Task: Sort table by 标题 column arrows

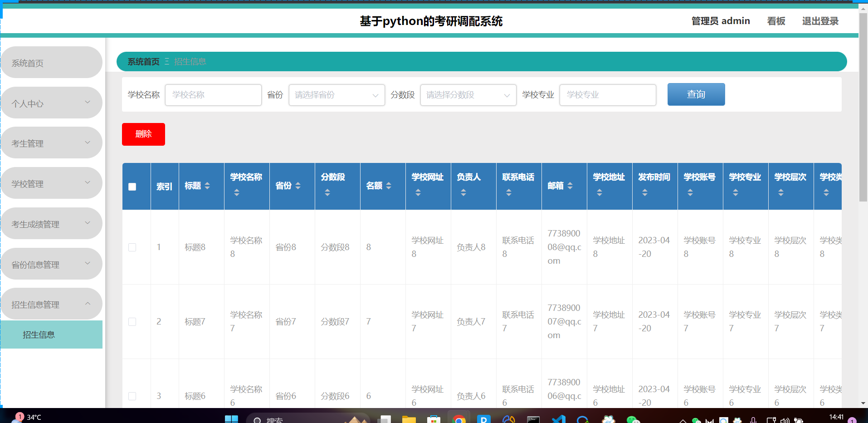Action: click(207, 186)
